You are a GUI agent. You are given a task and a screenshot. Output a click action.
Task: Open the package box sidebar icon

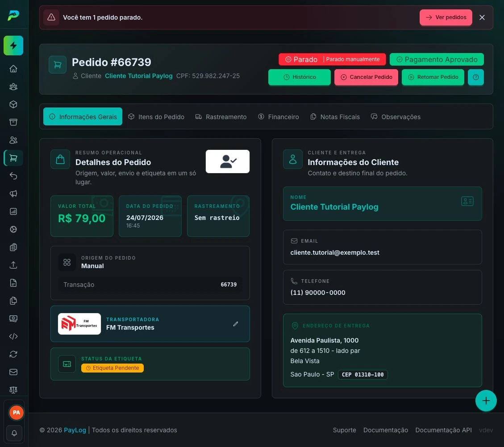(x=13, y=104)
